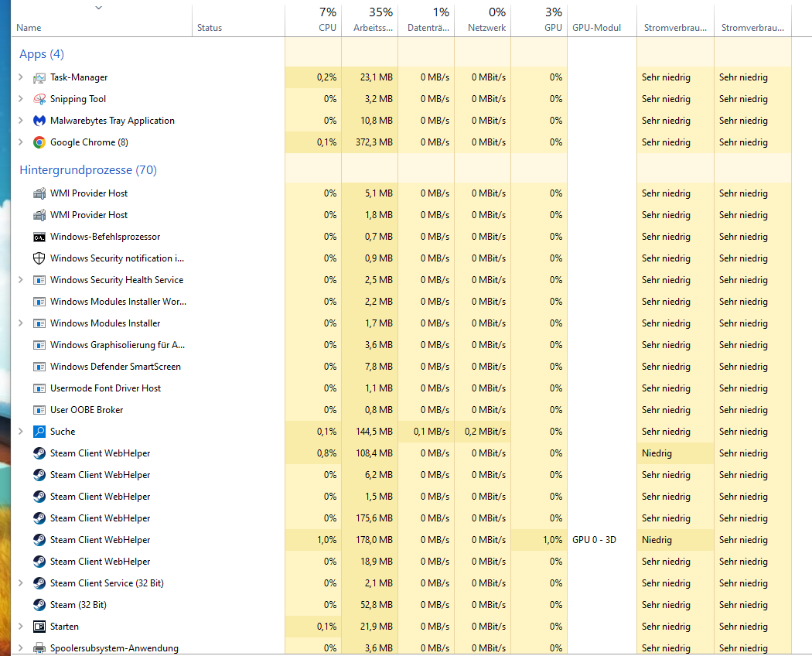Click the 0,2 MBit/s network value

485,432
